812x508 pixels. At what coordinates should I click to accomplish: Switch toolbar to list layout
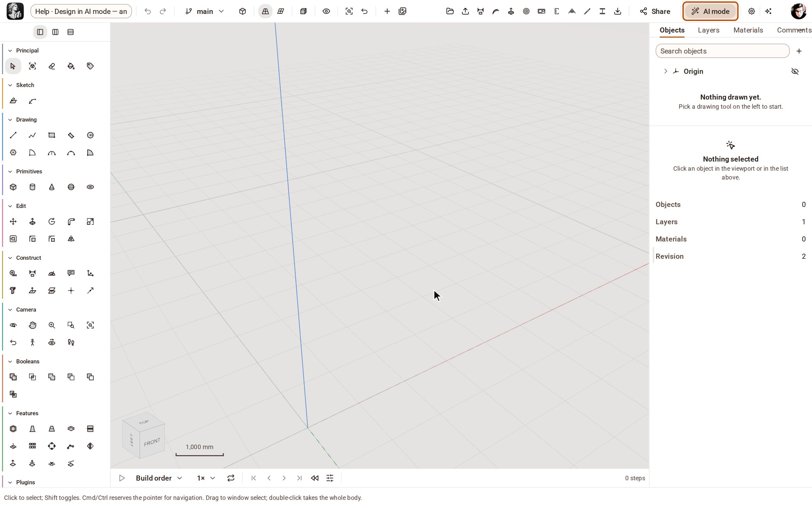click(x=70, y=32)
